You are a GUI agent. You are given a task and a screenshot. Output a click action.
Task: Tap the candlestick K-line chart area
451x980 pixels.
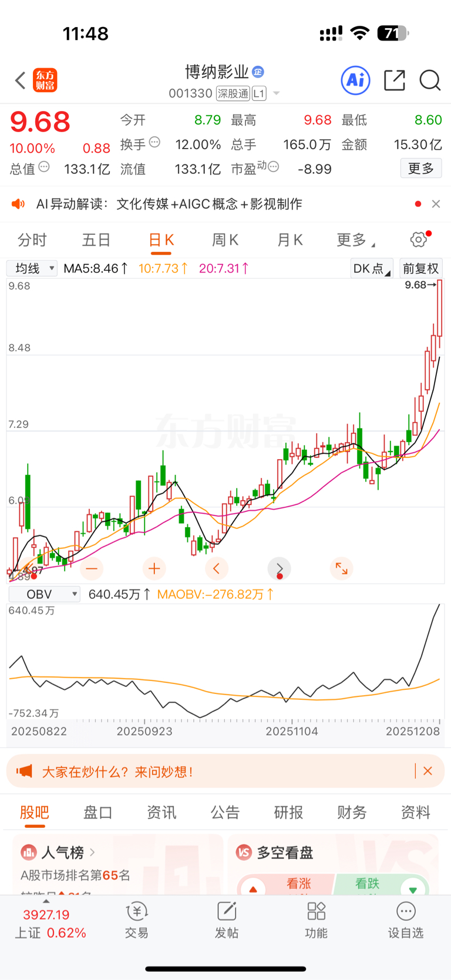tap(225, 430)
